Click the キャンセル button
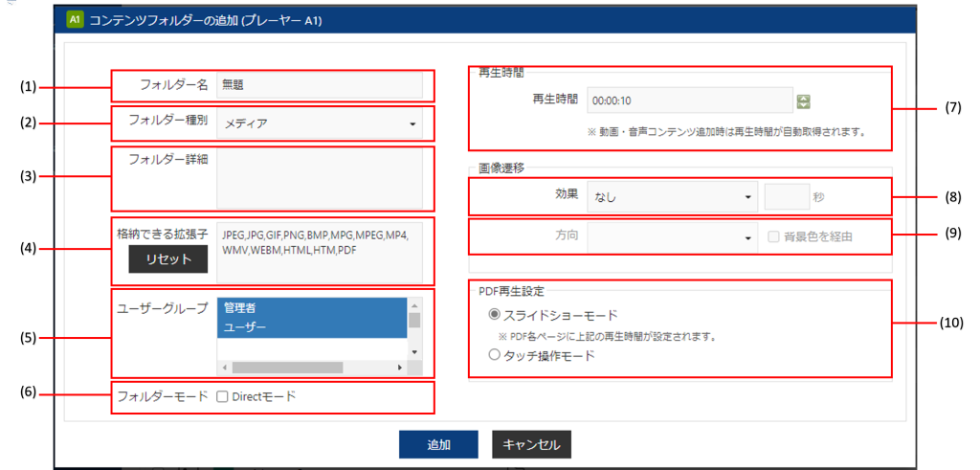Image resolution: width=980 pixels, height=470 pixels. [532, 444]
